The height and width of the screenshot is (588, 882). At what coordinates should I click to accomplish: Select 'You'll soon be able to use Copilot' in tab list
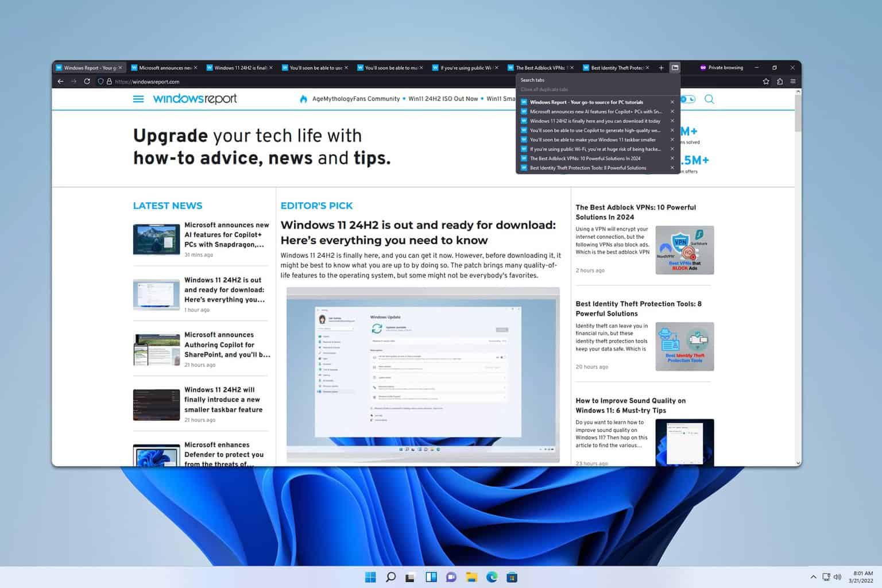pos(594,130)
